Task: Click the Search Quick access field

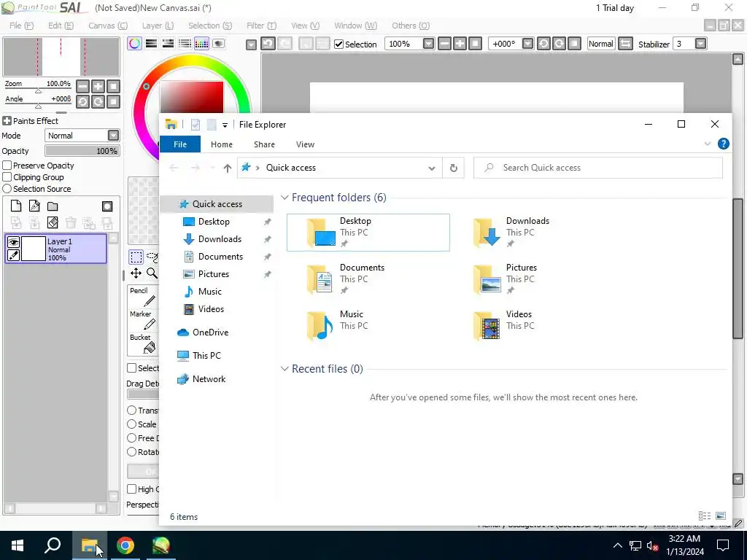Action: click(598, 168)
